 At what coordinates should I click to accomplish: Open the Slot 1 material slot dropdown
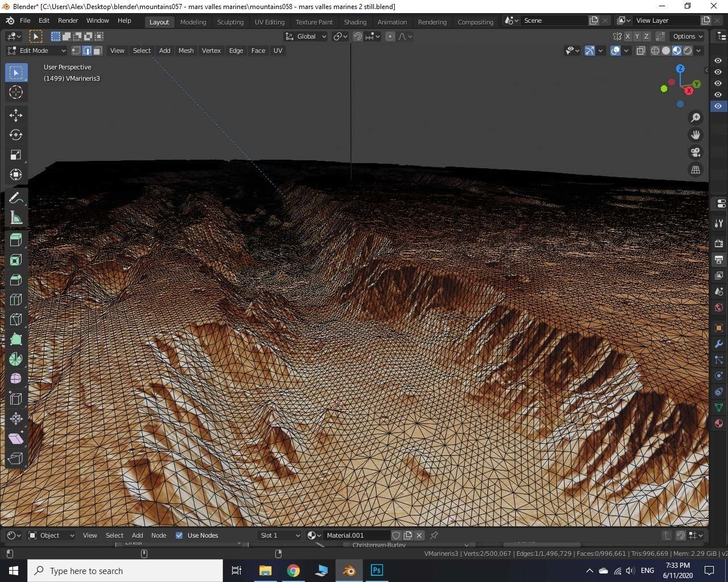[x=279, y=535]
